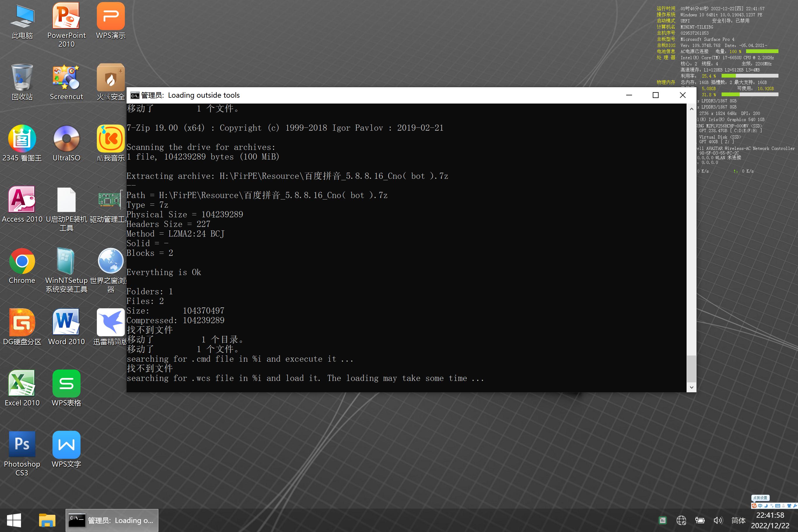Launch PowerPoint 2010 from the desktop
The height and width of the screenshot is (532, 798).
tap(66, 25)
